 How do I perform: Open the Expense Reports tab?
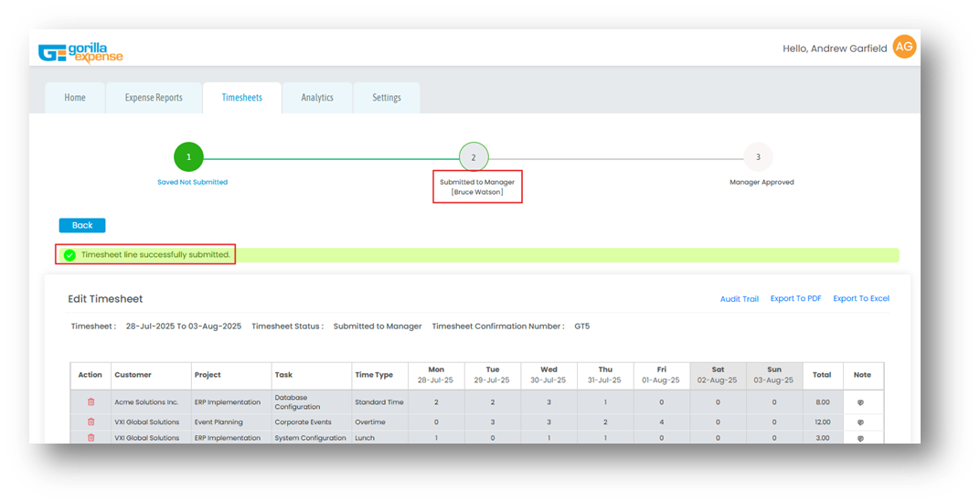coord(154,98)
